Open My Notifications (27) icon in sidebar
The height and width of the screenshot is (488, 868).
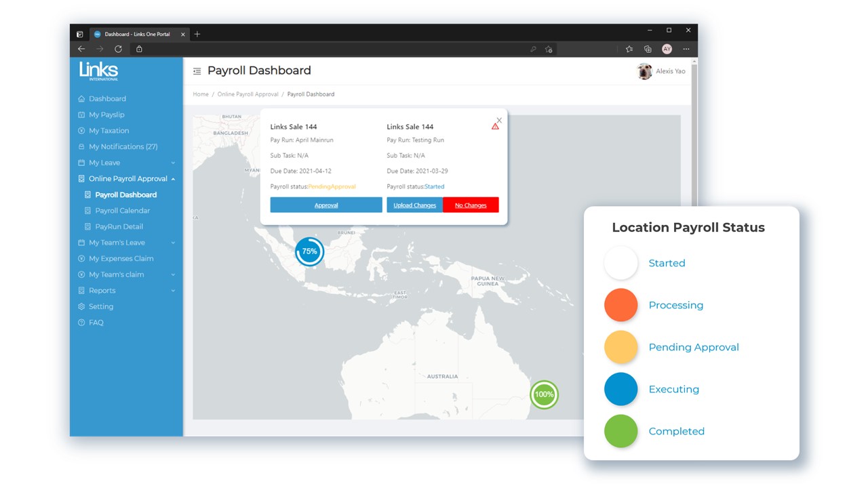tap(81, 147)
